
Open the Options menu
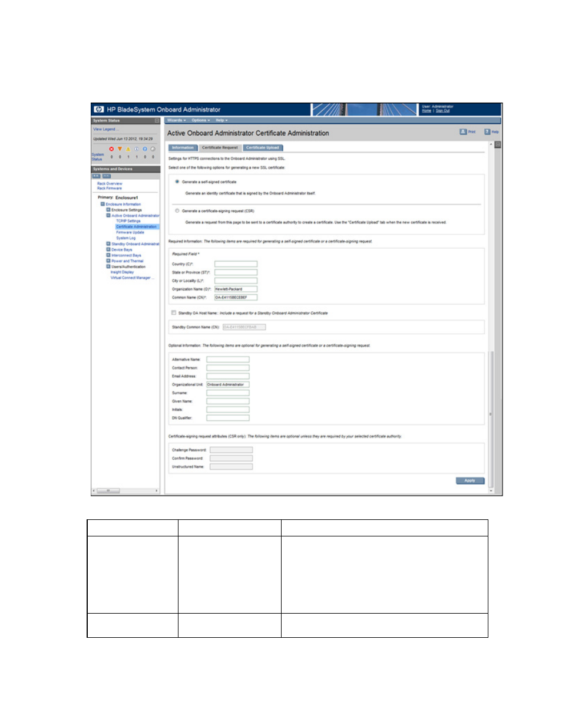click(201, 120)
